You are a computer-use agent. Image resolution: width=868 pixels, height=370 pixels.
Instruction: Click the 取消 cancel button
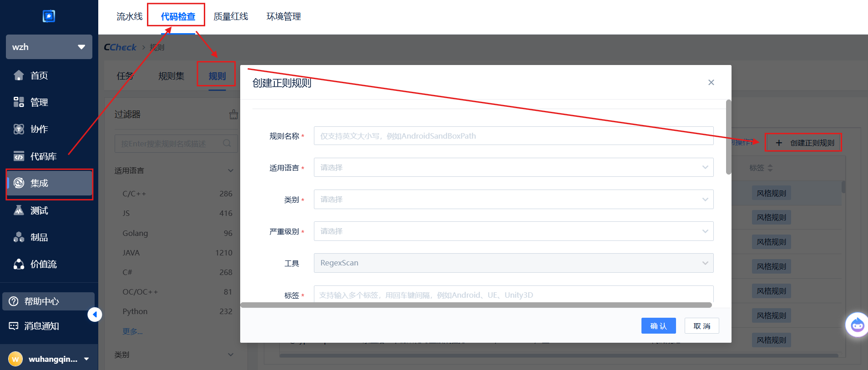(701, 326)
